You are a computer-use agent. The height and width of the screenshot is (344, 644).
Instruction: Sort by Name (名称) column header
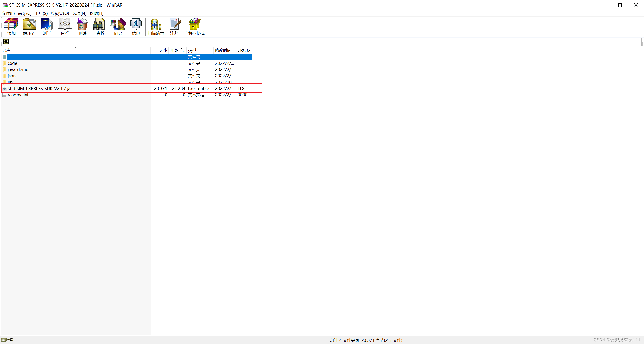pyautogui.click(x=7, y=50)
